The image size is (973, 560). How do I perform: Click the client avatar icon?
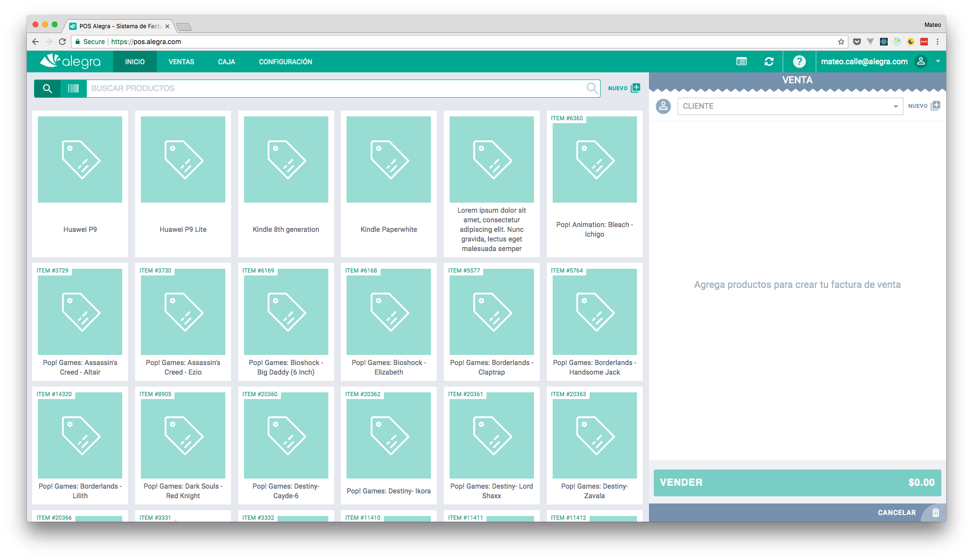pos(663,106)
